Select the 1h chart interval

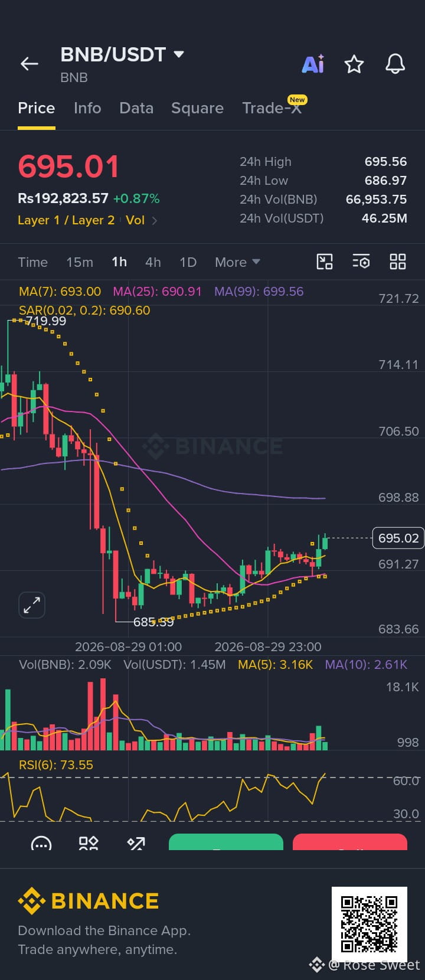click(119, 262)
